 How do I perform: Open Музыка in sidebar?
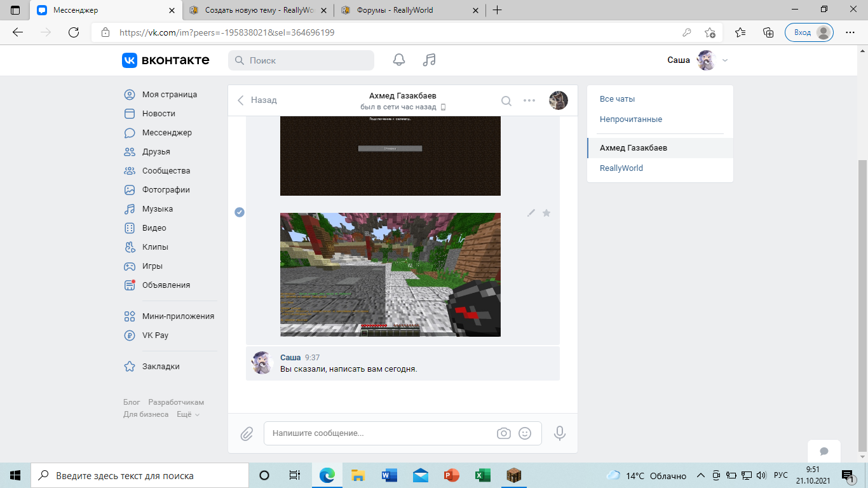(148, 209)
